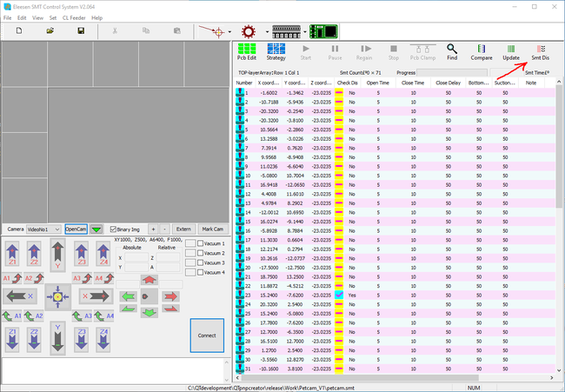565x392 pixels.
Task: Click the Absolute X input field
Action: click(136, 257)
